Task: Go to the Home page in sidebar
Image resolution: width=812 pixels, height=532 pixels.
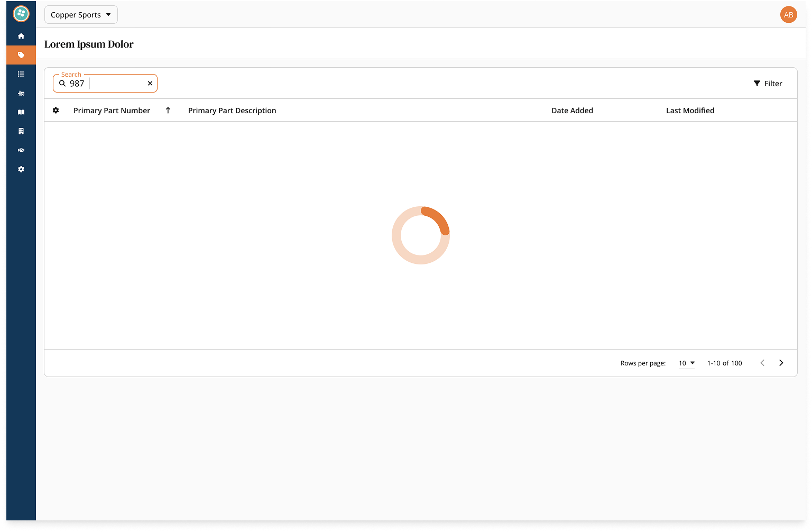Action: click(x=21, y=36)
